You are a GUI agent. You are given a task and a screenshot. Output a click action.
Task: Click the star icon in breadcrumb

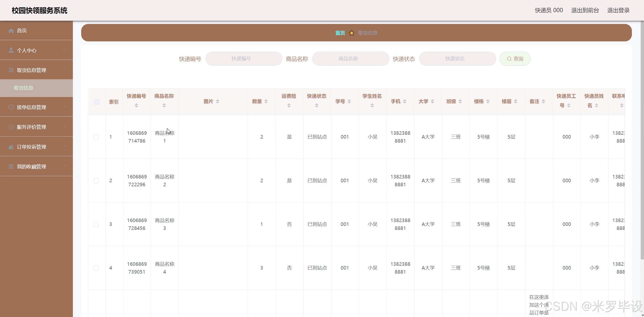(352, 33)
